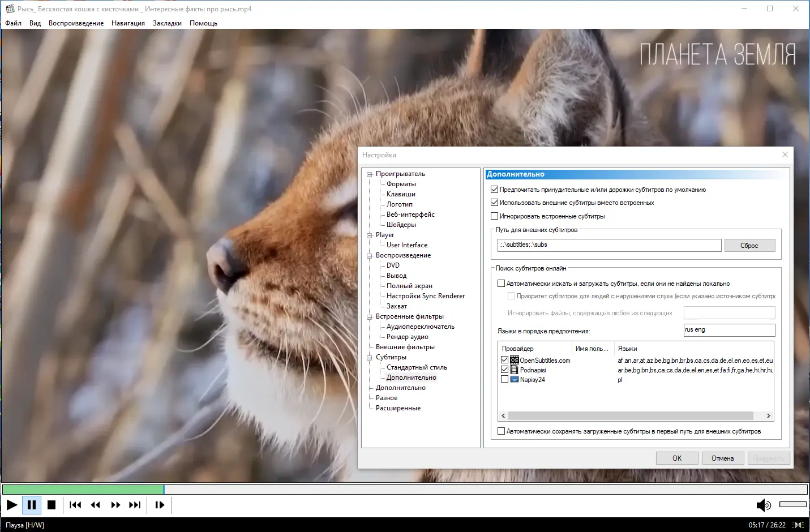Open the Файл menu
The height and width of the screenshot is (532, 810).
click(13, 23)
